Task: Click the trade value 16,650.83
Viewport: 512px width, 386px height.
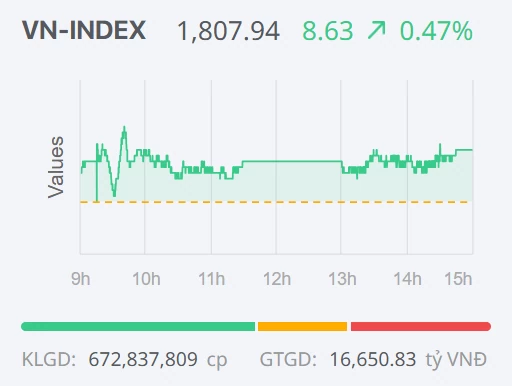Action: tap(373, 360)
